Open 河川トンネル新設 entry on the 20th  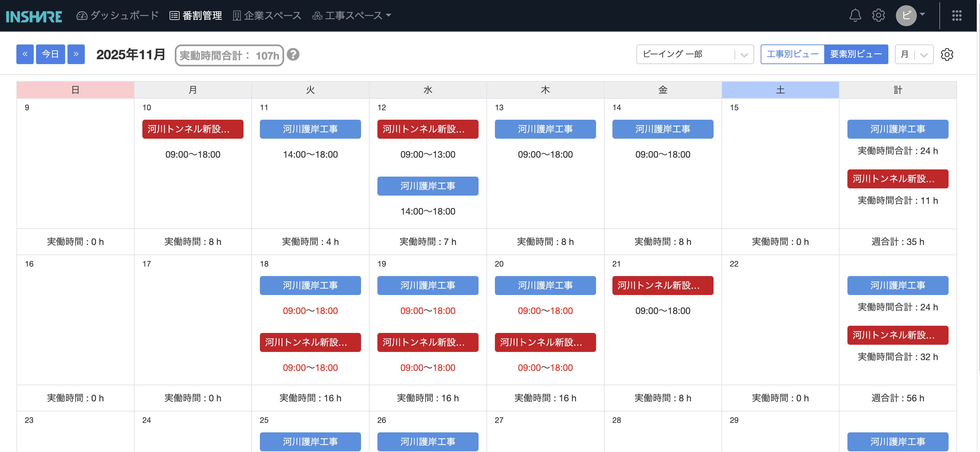coord(546,342)
